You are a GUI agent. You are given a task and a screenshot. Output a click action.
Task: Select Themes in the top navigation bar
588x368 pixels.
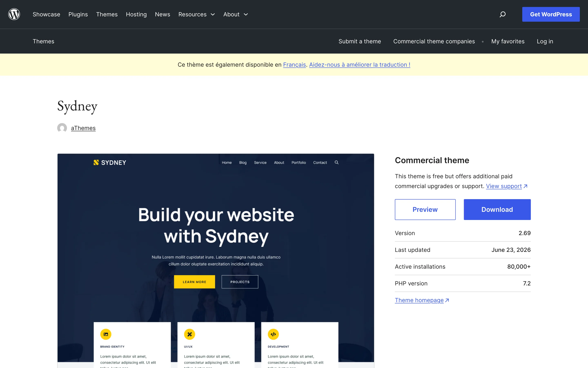107,14
